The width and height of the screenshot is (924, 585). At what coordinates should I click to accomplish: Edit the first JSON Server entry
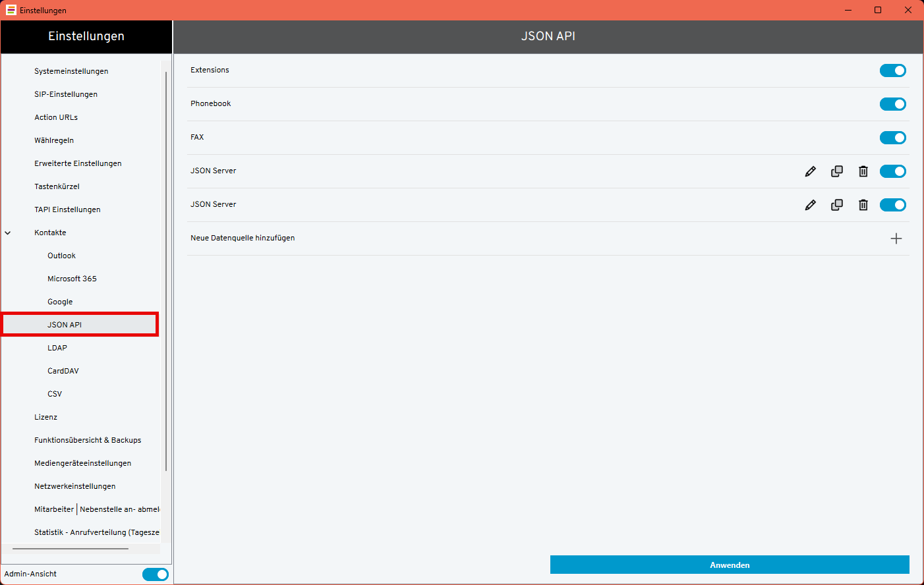(x=811, y=171)
